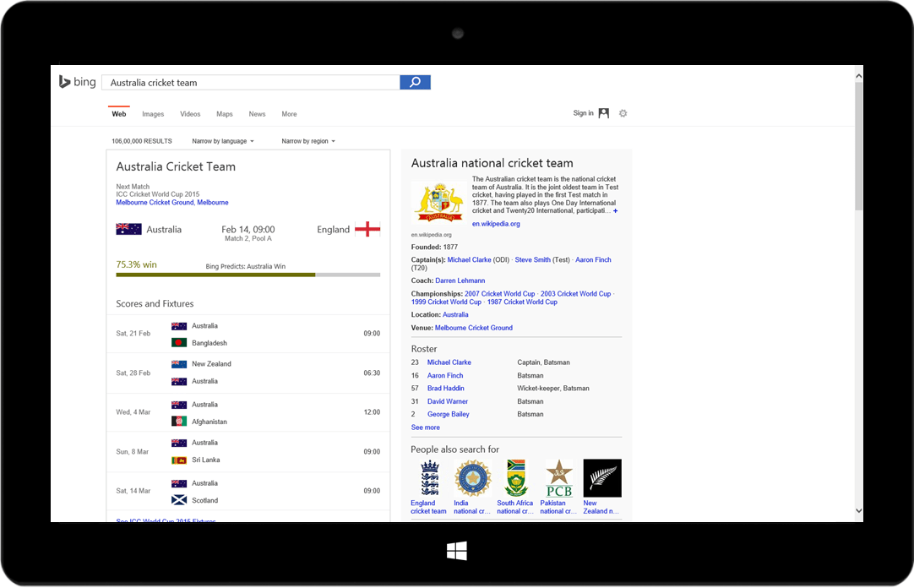Open Brad Haddin roster link
Image resolution: width=914 pixels, height=588 pixels.
(x=446, y=388)
